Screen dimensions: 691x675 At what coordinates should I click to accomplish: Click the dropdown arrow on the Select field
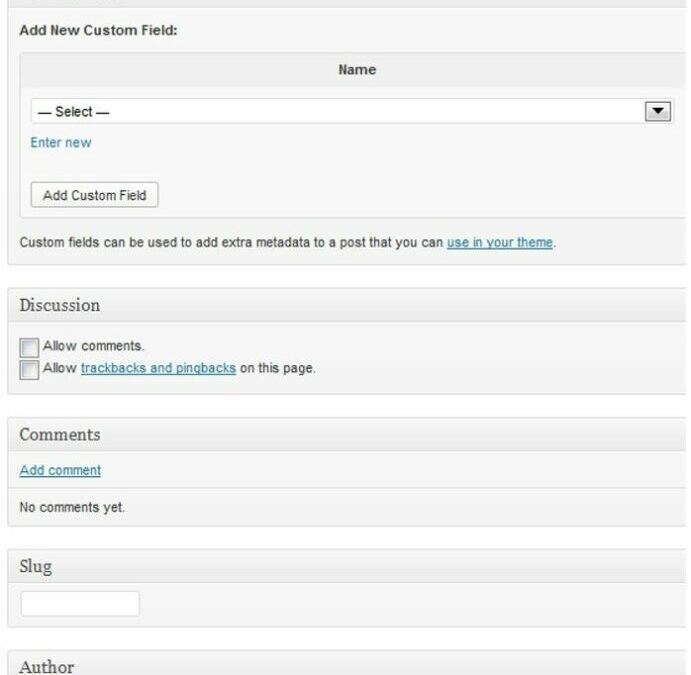pyautogui.click(x=657, y=111)
